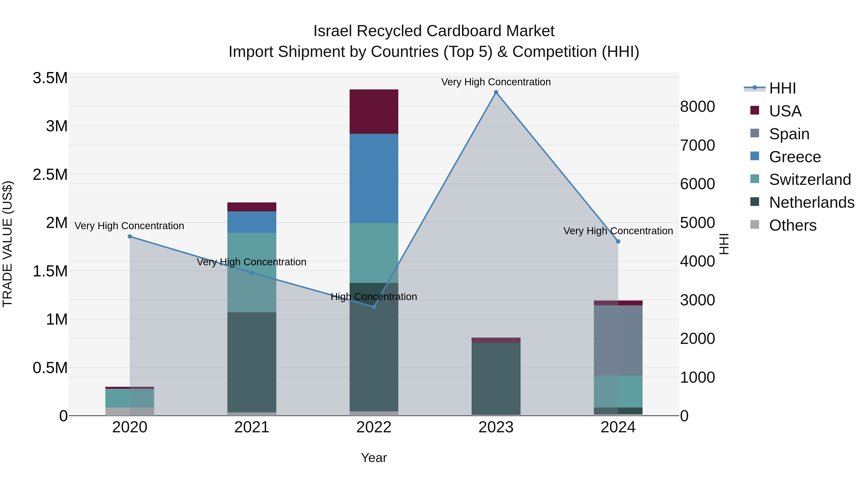
Task: Select the 2022 HHI data point
Action: 374,307
